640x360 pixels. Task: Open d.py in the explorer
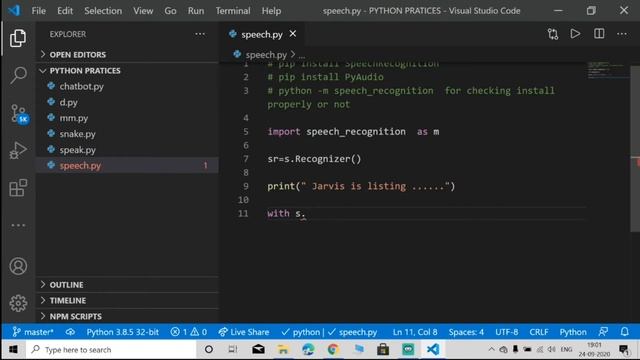127,102
